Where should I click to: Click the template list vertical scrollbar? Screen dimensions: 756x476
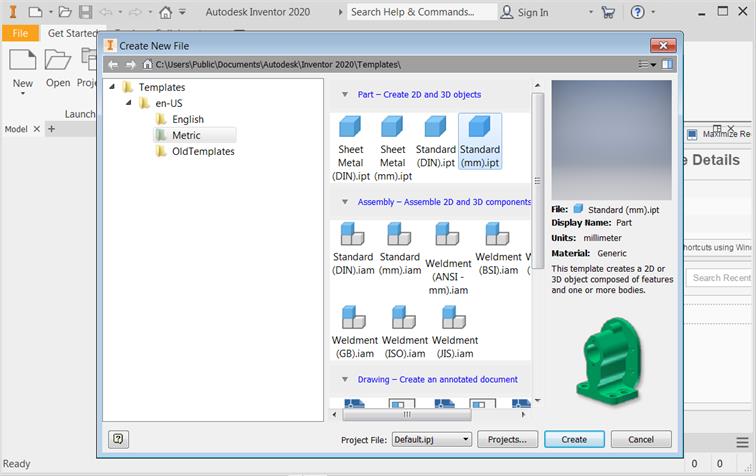click(537, 181)
